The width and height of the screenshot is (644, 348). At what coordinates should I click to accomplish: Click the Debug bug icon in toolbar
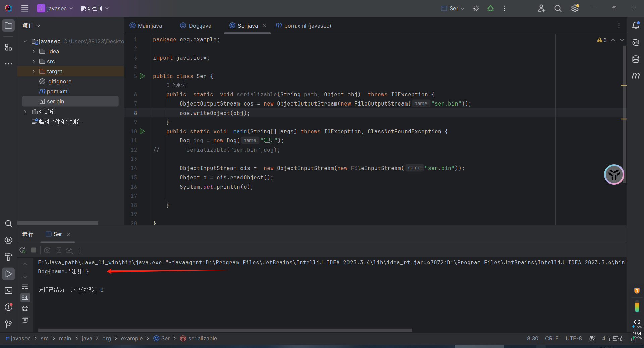click(490, 8)
